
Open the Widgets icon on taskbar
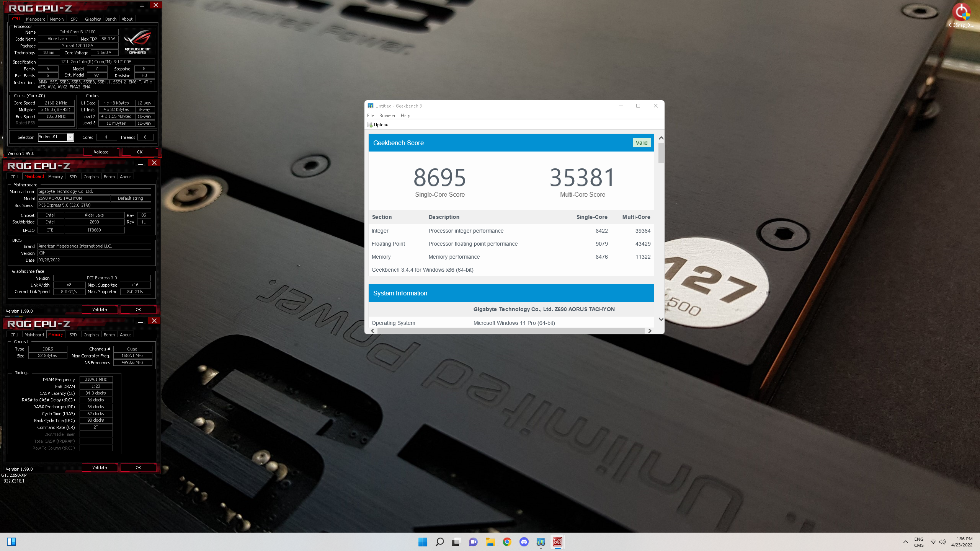pyautogui.click(x=11, y=542)
